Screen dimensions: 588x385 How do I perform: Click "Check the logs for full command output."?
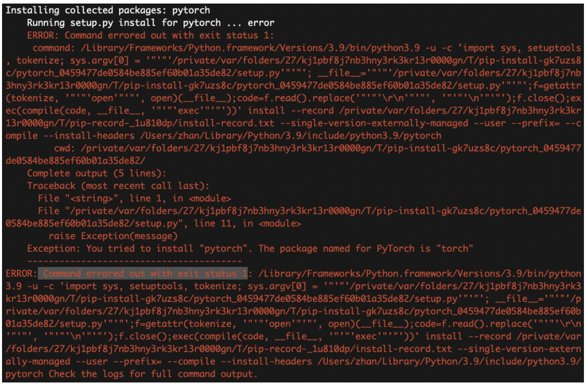tap(153, 374)
